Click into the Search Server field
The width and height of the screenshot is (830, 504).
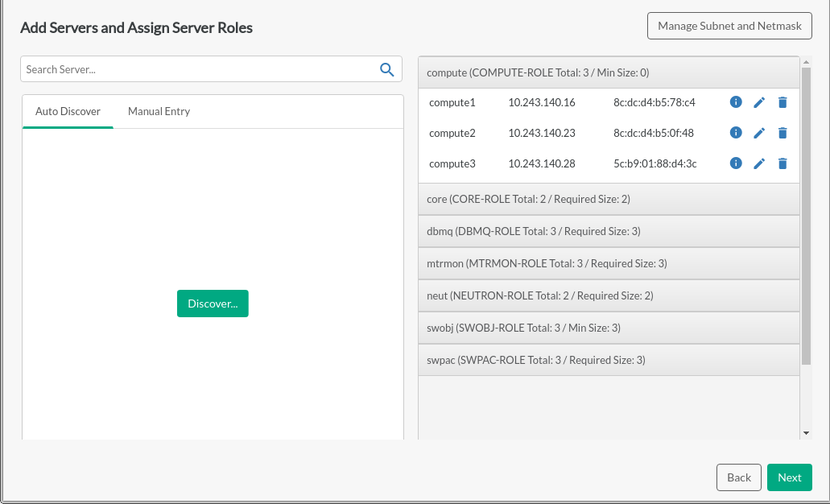(x=197, y=69)
